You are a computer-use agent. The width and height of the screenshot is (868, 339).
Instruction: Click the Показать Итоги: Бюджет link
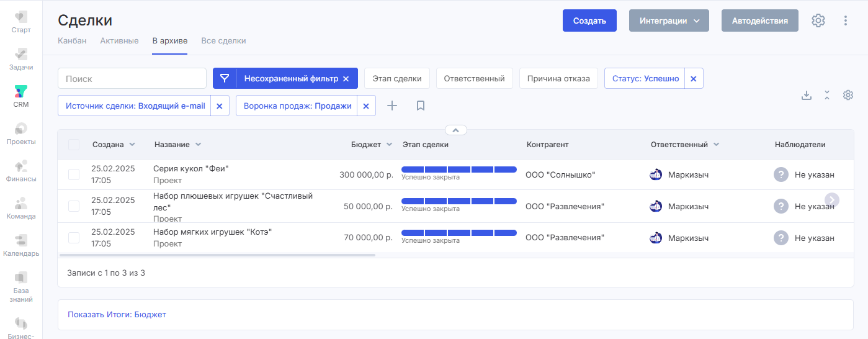117,315
